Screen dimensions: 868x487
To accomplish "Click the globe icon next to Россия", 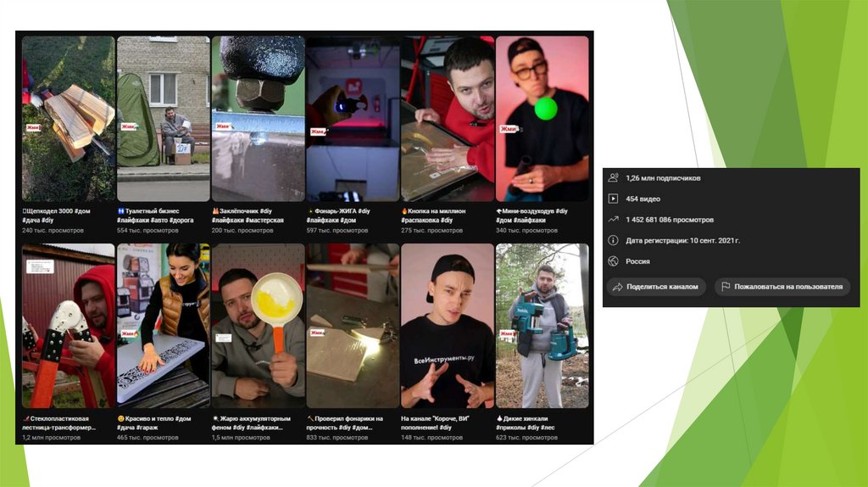I will click(613, 261).
